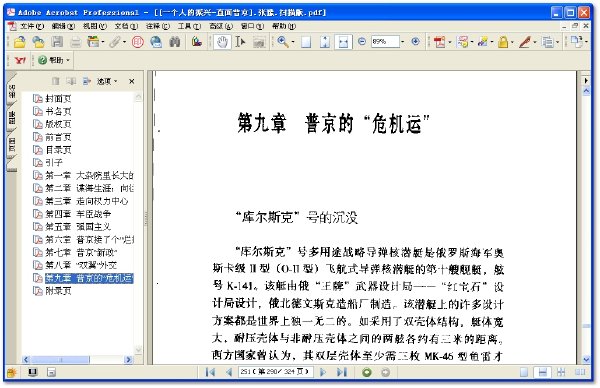This screenshot has width=600, height=388.
Task: Open the pen Sign dropdown arrow
Action: (x=535, y=42)
